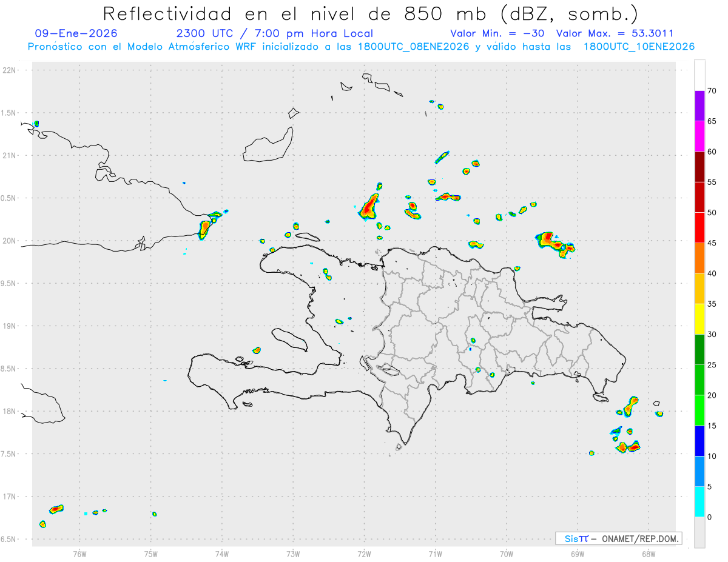Viewport: 728px width, 562px height.
Task: Click the '76W' longitude axis label
Action: tap(79, 554)
